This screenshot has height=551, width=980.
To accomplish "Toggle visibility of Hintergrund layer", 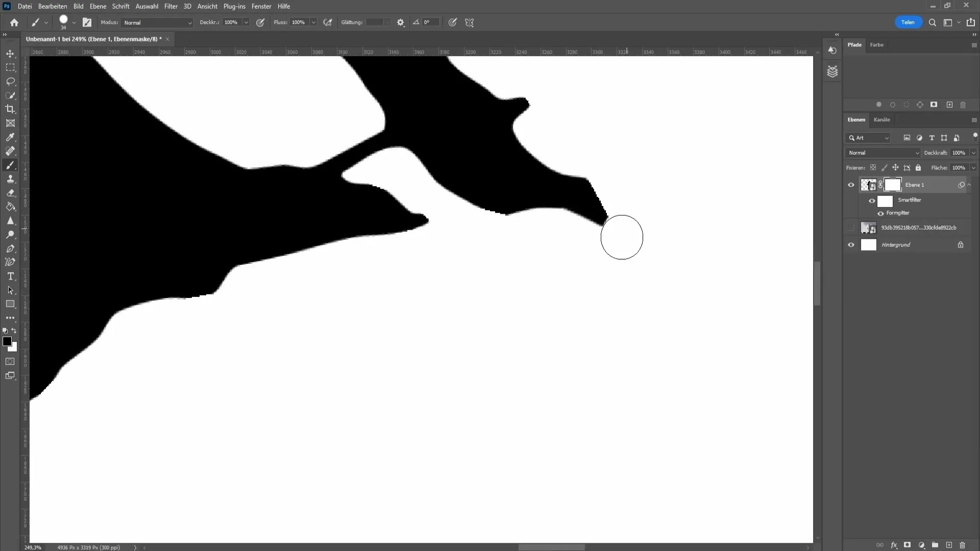I will click(x=851, y=244).
